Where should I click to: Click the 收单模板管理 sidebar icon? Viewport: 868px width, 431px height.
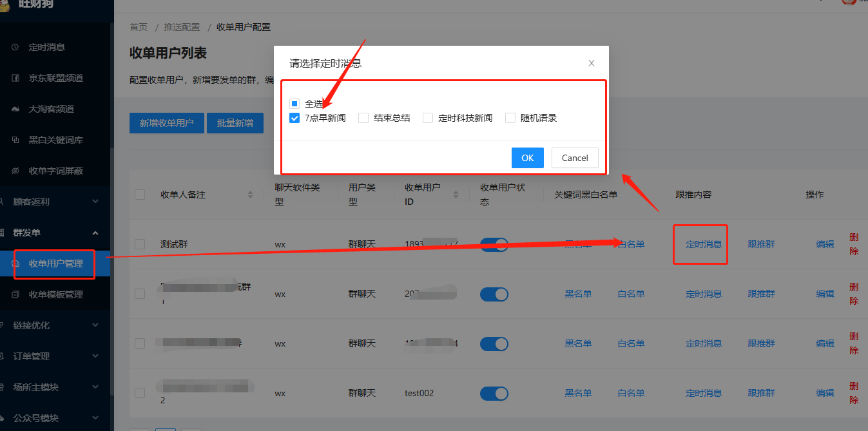pos(16,294)
